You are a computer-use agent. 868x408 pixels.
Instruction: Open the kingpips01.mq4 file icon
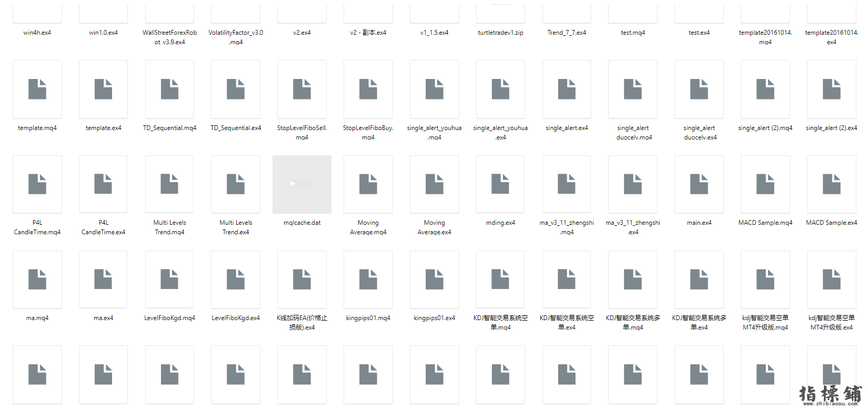click(368, 280)
